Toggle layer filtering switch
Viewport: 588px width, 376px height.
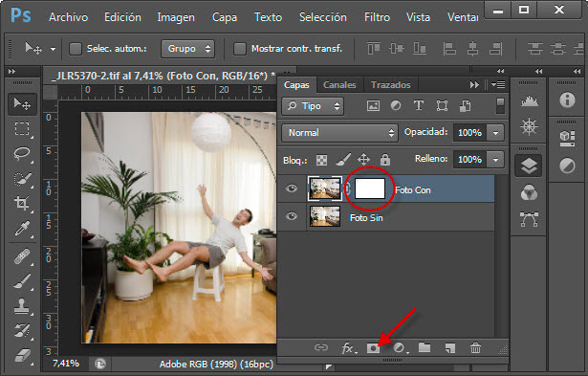pyautogui.click(x=500, y=105)
